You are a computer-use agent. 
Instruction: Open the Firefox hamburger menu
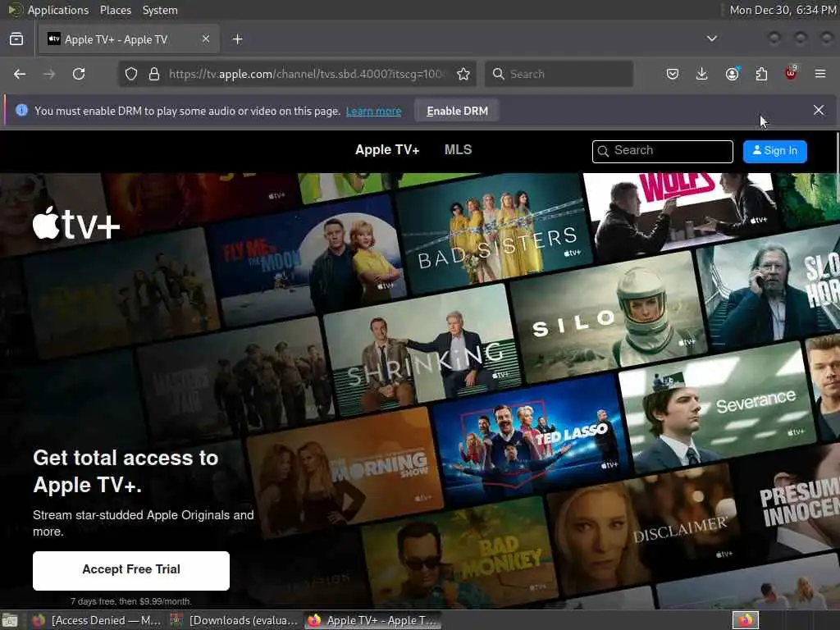click(820, 74)
